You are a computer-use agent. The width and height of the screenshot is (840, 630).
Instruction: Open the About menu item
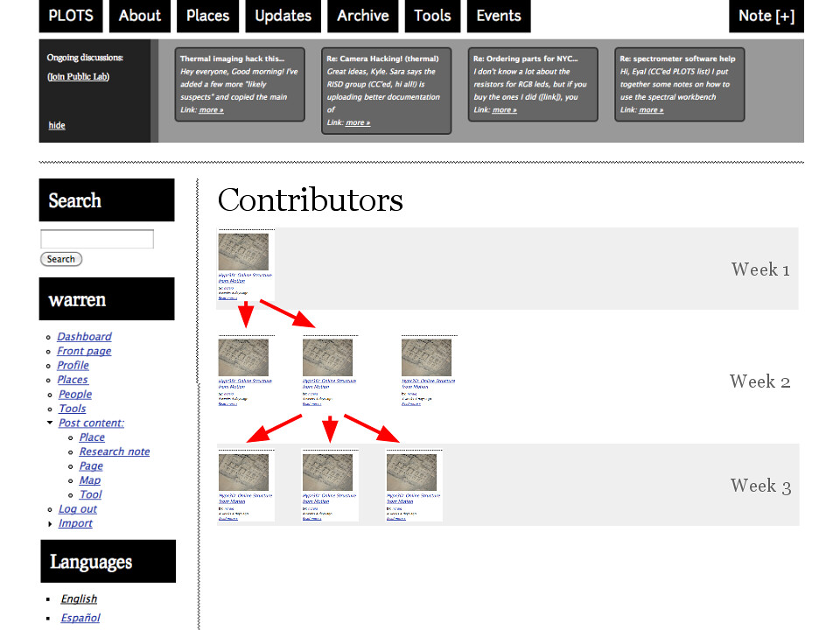140,16
